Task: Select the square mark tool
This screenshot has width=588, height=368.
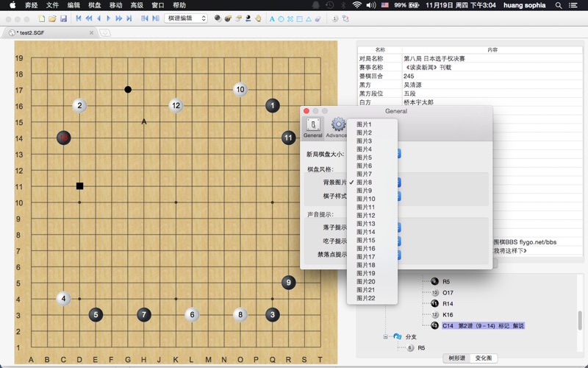Action: [299, 19]
